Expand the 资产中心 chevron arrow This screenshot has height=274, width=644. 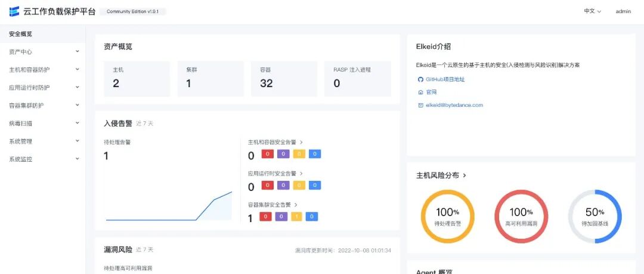77,51
